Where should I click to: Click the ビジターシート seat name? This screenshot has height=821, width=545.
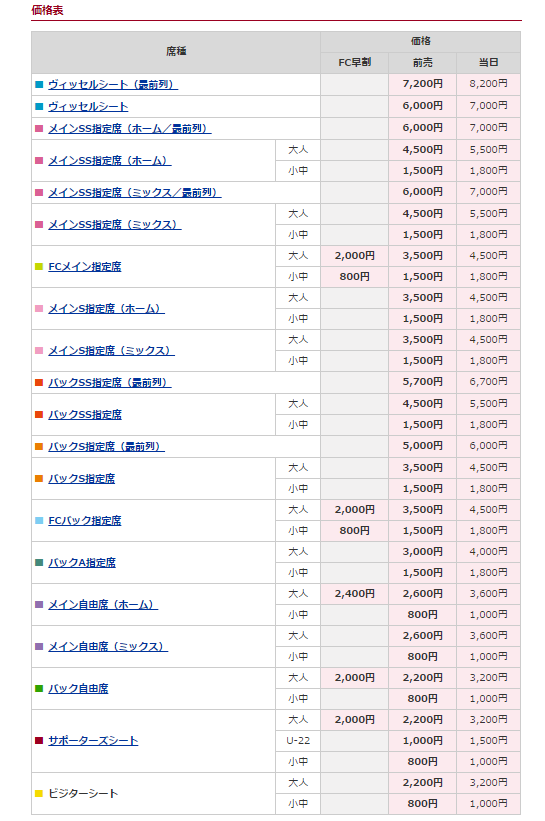(x=83, y=793)
